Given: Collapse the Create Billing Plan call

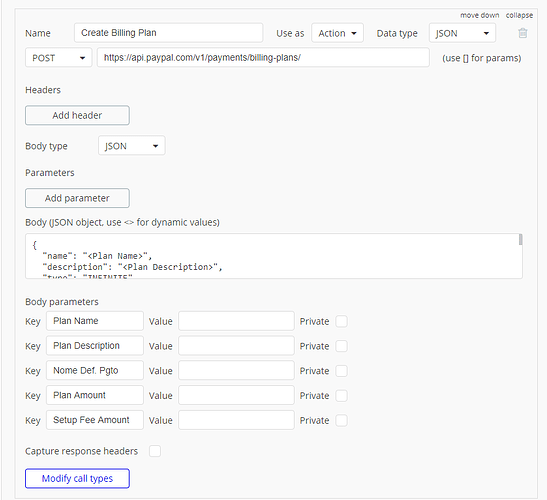Looking at the screenshot, I should 519,15.
